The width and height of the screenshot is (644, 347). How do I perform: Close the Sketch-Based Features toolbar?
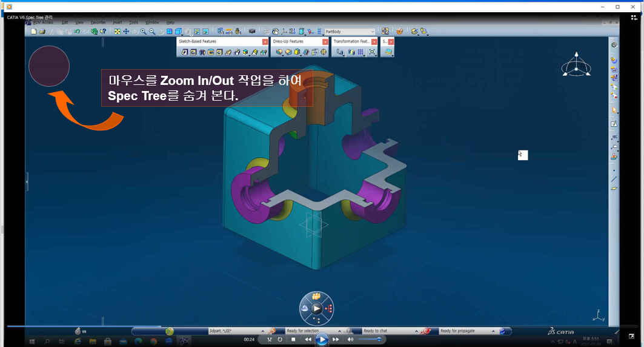(x=265, y=41)
